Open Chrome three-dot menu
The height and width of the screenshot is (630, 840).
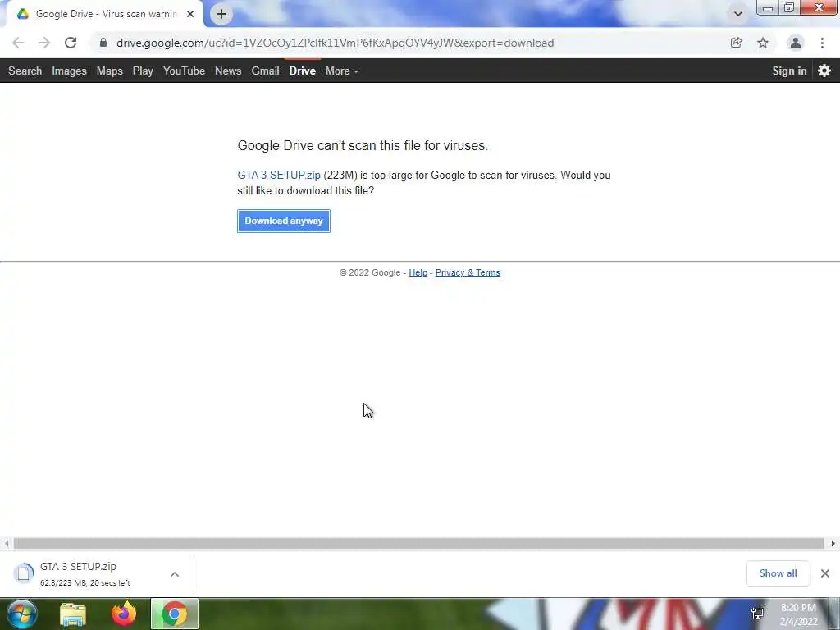pos(822,43)
